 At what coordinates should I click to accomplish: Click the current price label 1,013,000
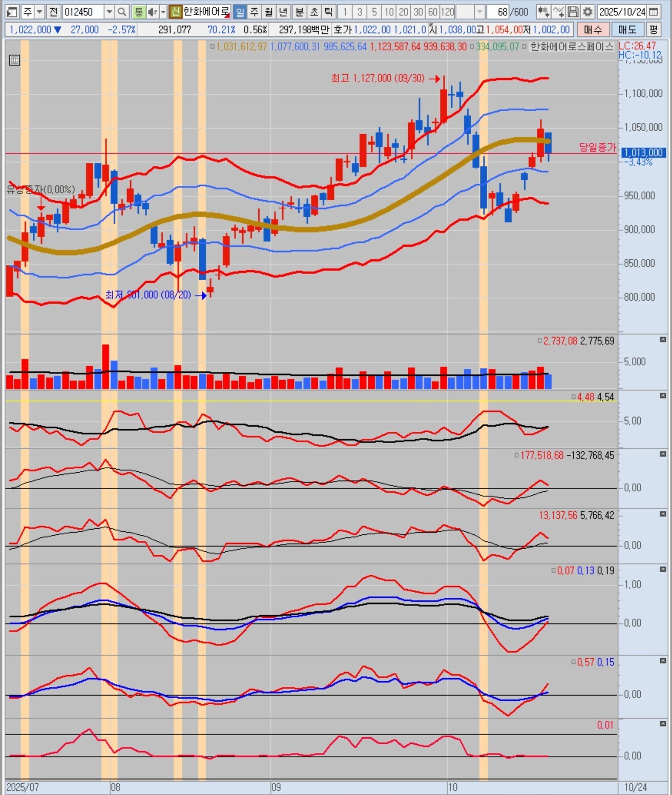[x=643, y=153]
